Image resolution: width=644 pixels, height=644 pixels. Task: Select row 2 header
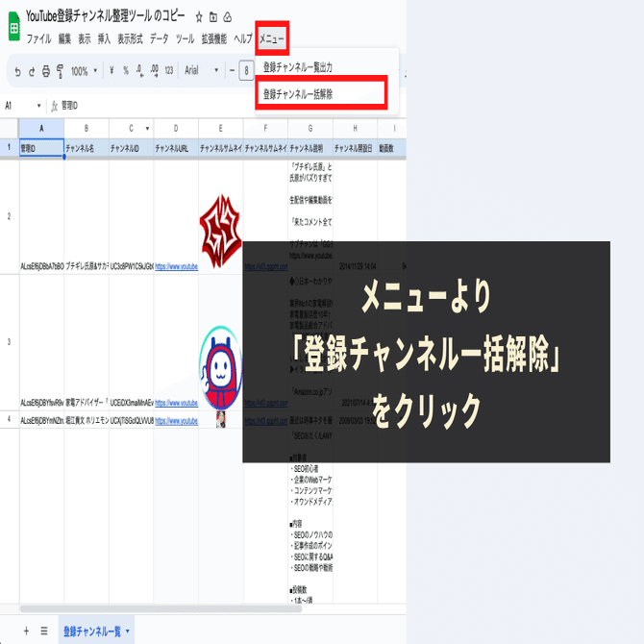[x=9, y=216]
